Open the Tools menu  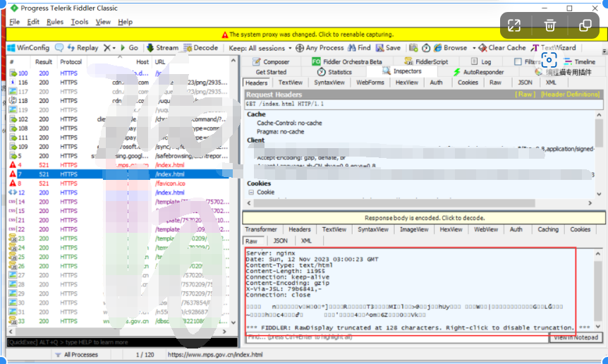[x=80, y=22]
